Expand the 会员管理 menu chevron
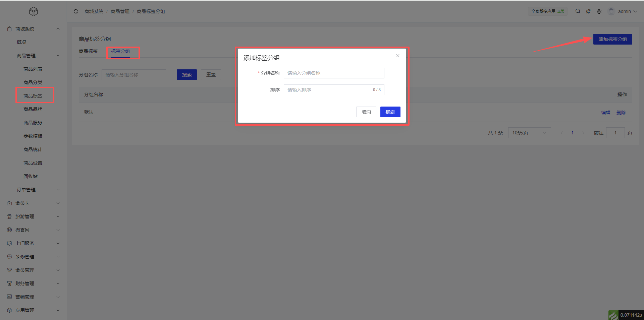 point(58,270)
